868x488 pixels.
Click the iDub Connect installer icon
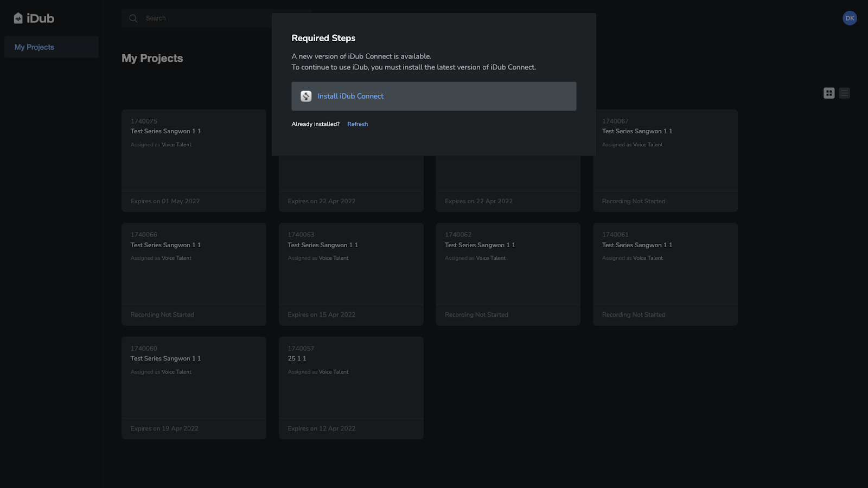[x=306, y=96]
